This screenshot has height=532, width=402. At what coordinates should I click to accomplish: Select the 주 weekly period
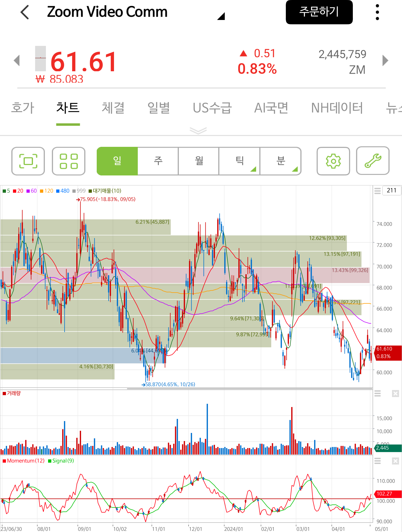(x=158, y=161)
